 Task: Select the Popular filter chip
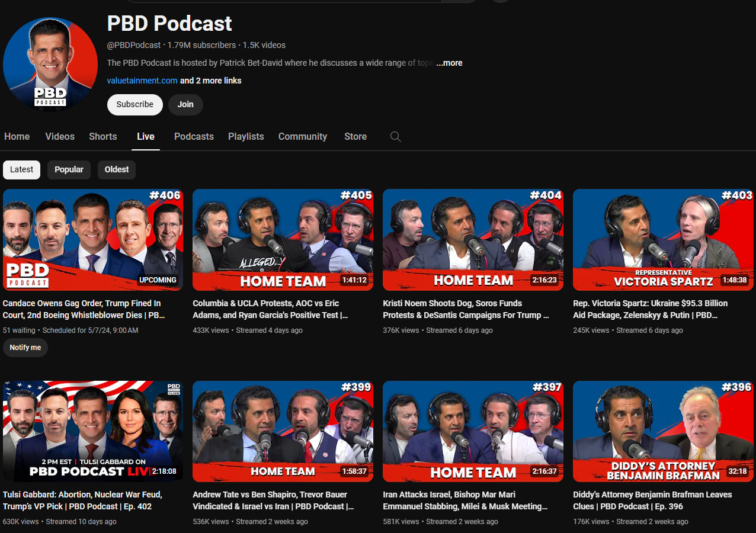(x=69, y=169)
